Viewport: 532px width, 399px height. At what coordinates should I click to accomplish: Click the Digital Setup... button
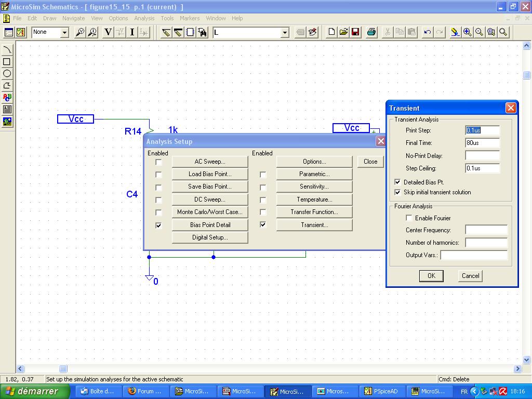pos(210,237)
